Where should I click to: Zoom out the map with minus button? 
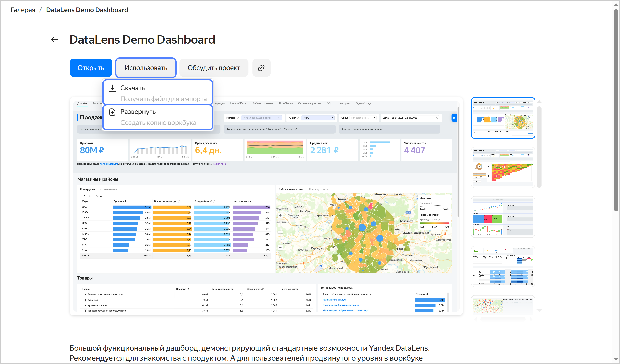pyautogui.click(x=280, y=247)
